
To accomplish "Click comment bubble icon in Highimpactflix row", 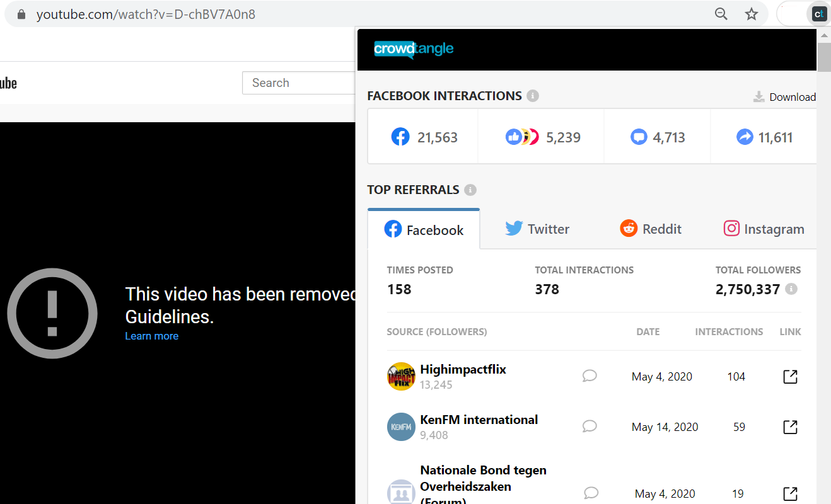I will point(590,376).
